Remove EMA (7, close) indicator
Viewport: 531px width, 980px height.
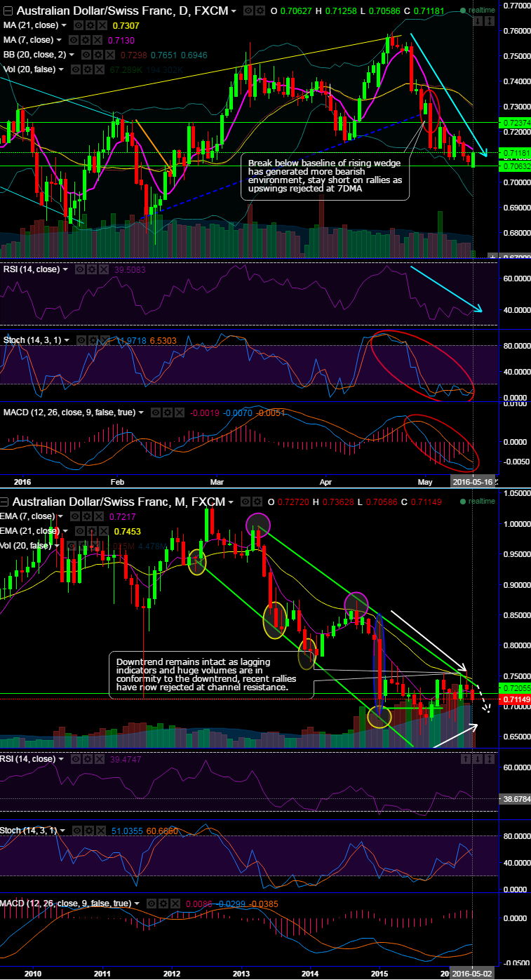pyautogui.click(x=99, y=516)
